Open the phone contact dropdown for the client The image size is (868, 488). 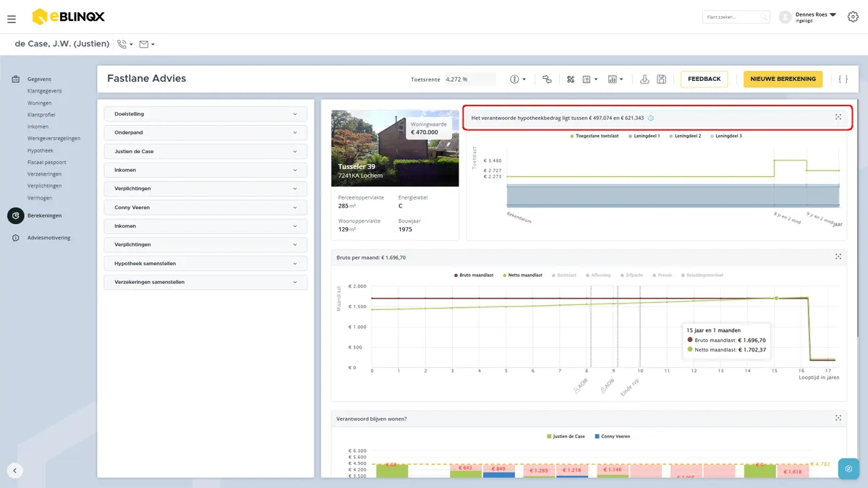pos(125,44)
